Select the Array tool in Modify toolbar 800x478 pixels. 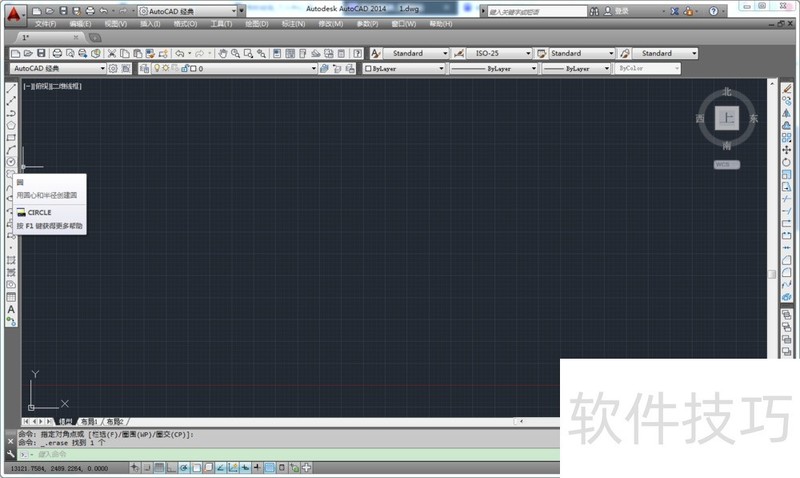(786, 138)
